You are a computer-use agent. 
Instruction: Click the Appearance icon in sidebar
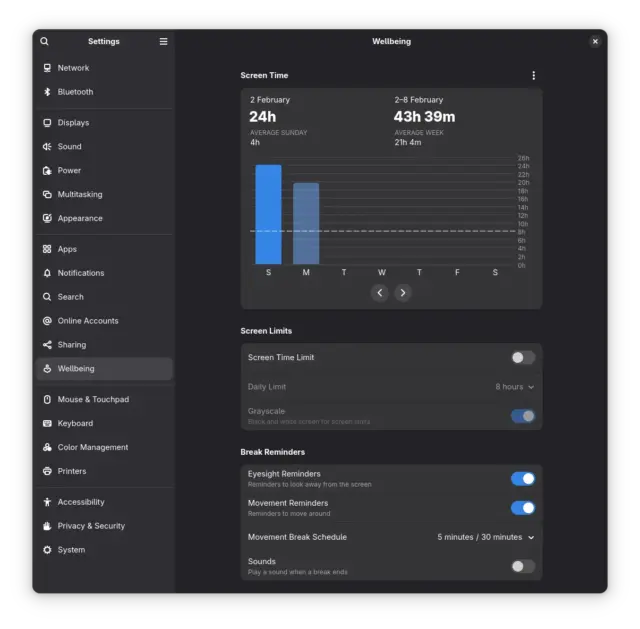[x=47, y=218]
